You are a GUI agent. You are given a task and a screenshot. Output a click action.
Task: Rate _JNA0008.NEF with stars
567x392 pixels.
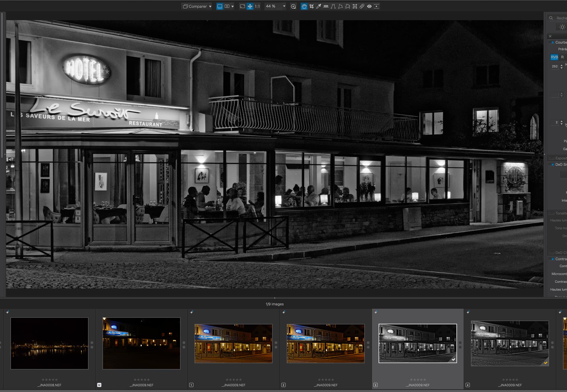49,380
